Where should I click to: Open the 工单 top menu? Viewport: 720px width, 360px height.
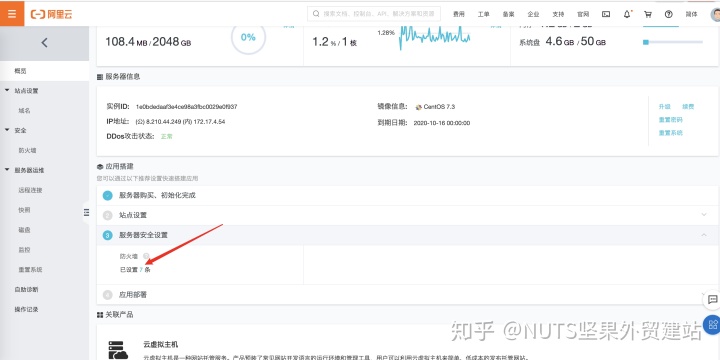click(484, 14)
